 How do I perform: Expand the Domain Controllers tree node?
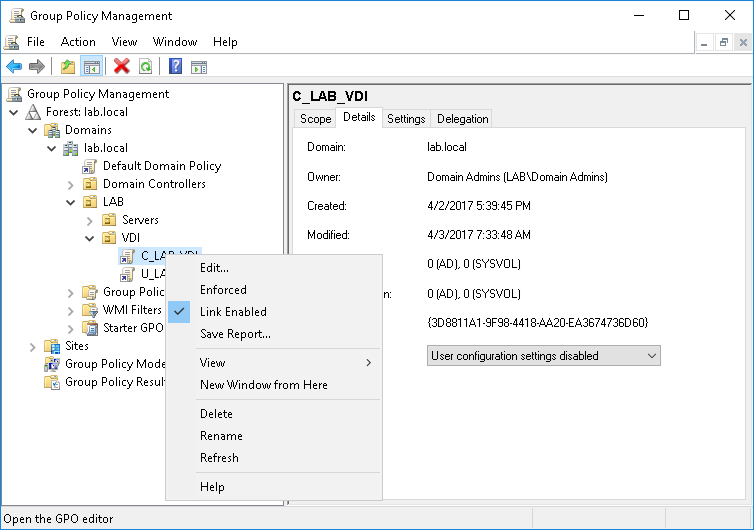point(70,184)
